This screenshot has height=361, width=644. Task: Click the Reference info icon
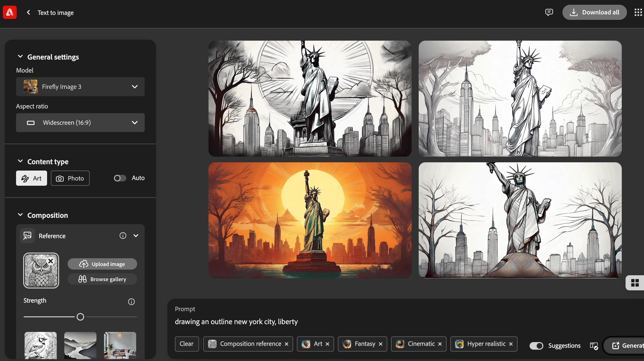click(123, 236)
